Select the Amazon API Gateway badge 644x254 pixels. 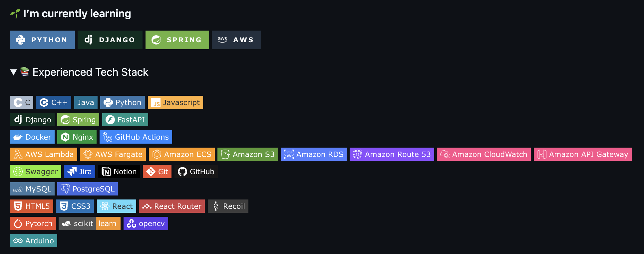tap(582, 154)
